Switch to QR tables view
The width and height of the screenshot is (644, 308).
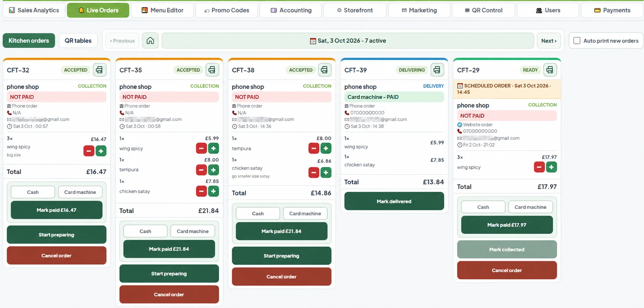click(x=78, y=40)
